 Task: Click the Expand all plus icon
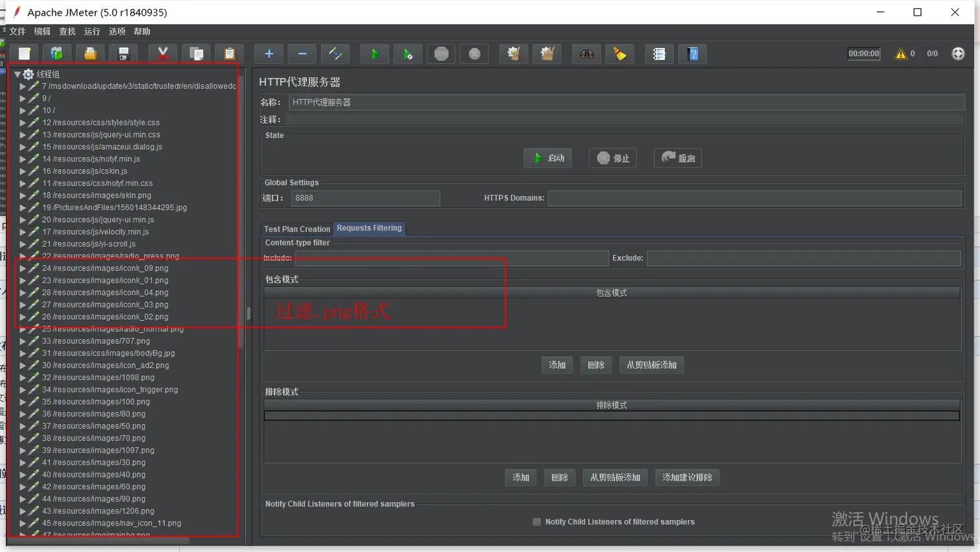coord(269,54)
